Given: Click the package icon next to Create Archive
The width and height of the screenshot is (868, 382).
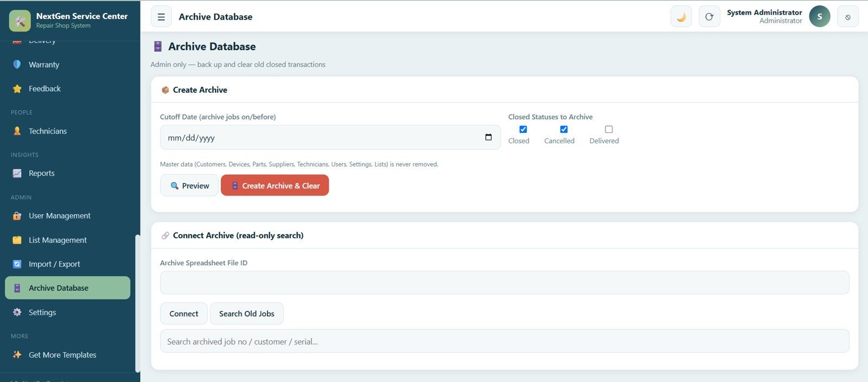Looking at the screenshot, I should click(x=165, y=90).
